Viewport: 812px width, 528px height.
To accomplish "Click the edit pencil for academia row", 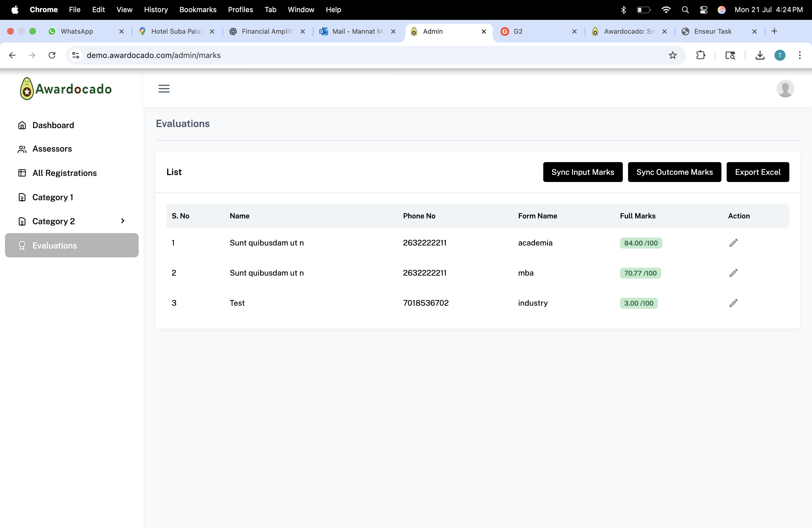I will pos(733,243).
